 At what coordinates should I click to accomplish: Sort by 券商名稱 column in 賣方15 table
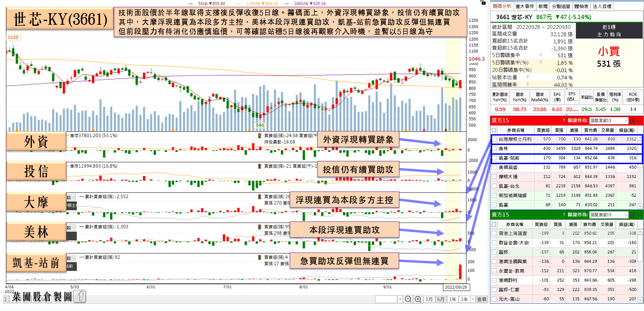click(515, 224)
